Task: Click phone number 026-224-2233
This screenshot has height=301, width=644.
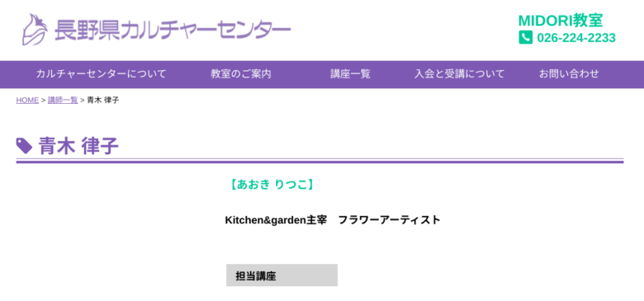Action: pyautogui.click(x=576, y=38)
